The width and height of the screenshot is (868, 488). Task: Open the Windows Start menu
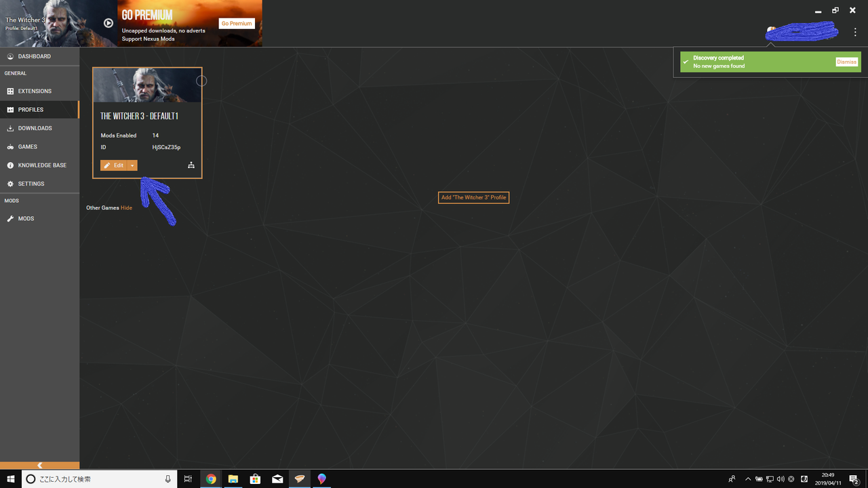(x=11, y=479)
